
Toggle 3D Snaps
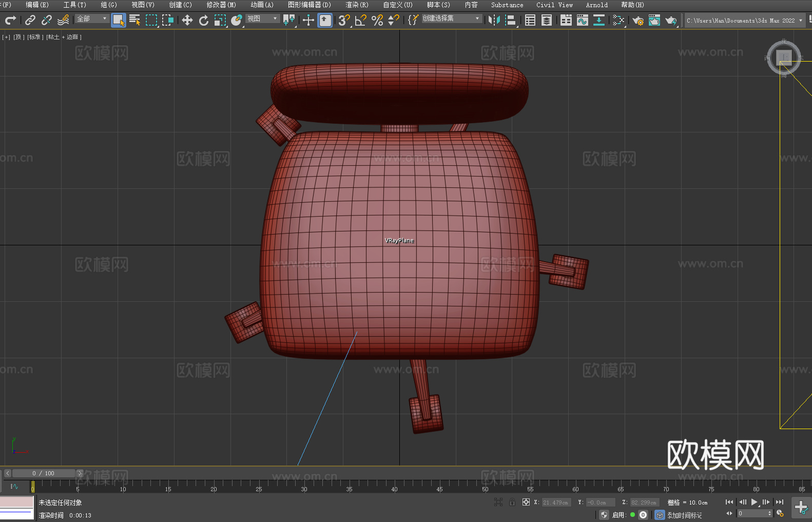(x=344, y=20)
